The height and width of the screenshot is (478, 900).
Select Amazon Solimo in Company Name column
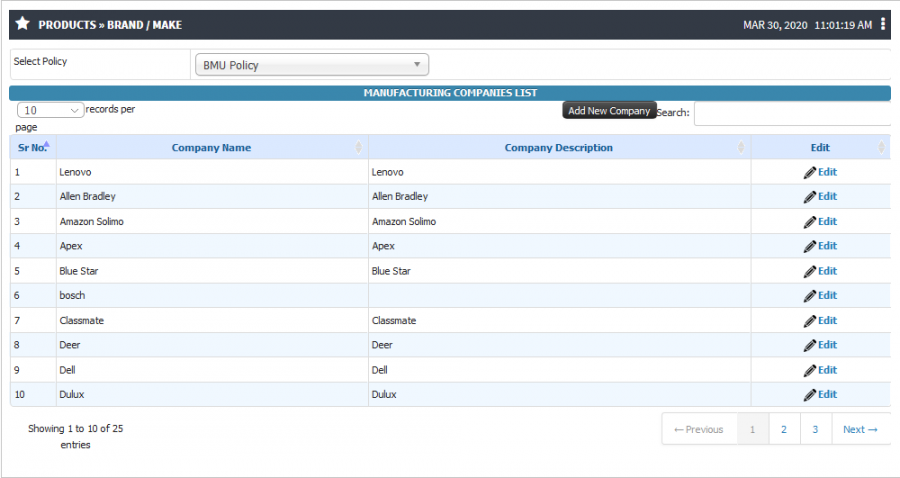point(91,221)
